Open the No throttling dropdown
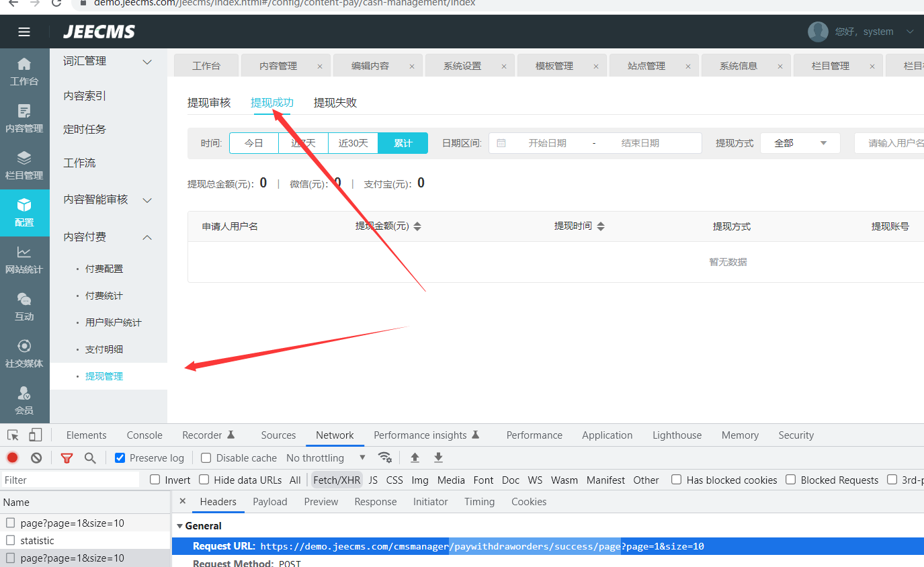 [x=325, y=457]
